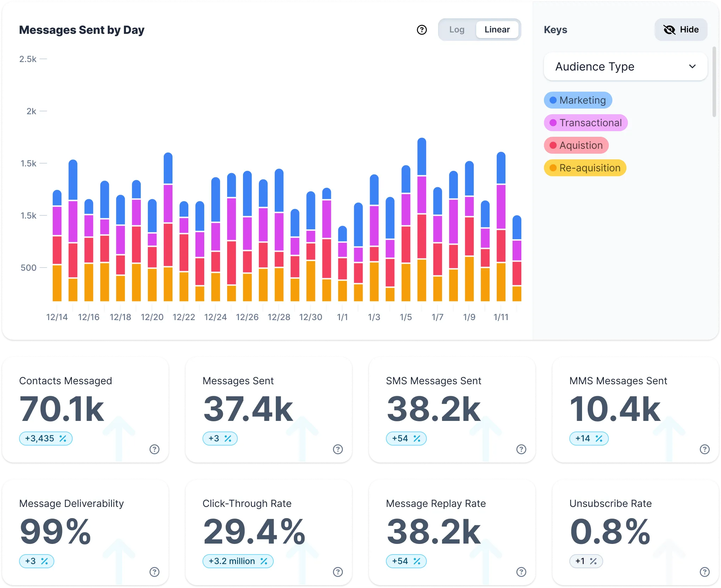The image size is (721, 588).
Task: Click help icon beside Messages Sent by Day
Action: coord(422,30)
